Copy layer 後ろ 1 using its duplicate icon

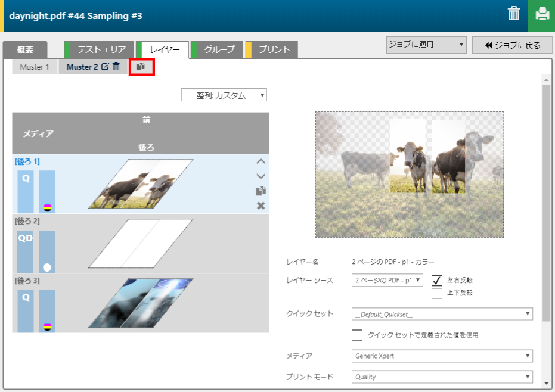pyautogui.click(x=261, y=191)
